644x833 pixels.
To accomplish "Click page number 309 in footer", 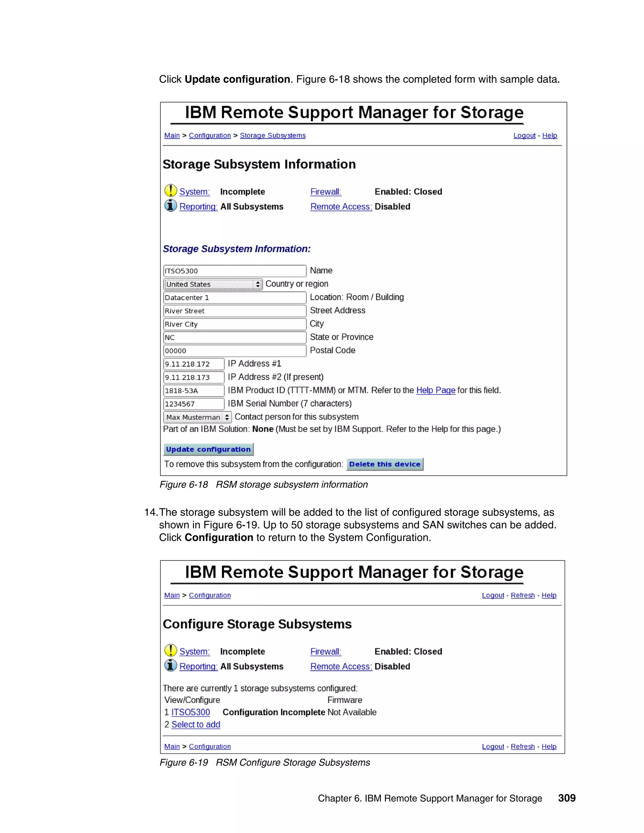I will [567, 798].
